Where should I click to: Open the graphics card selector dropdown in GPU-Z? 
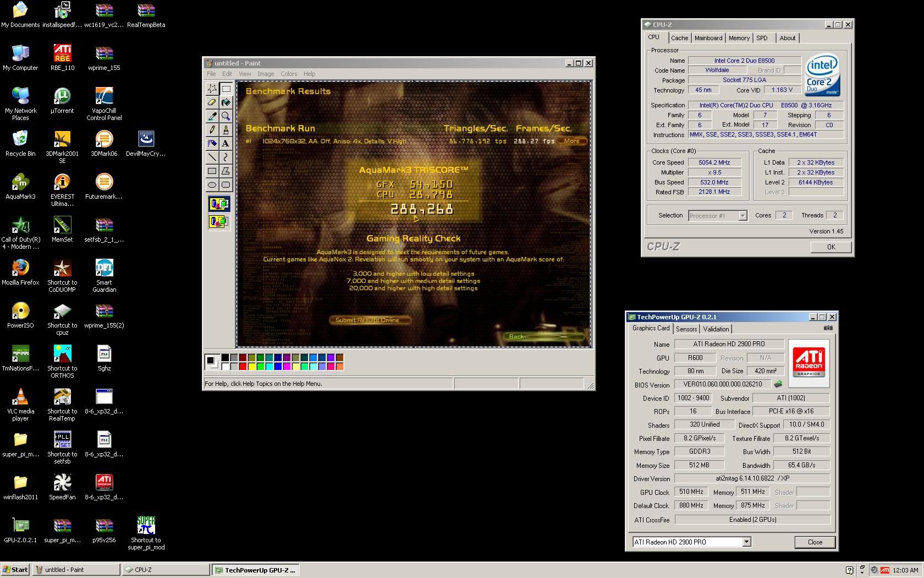746,542
